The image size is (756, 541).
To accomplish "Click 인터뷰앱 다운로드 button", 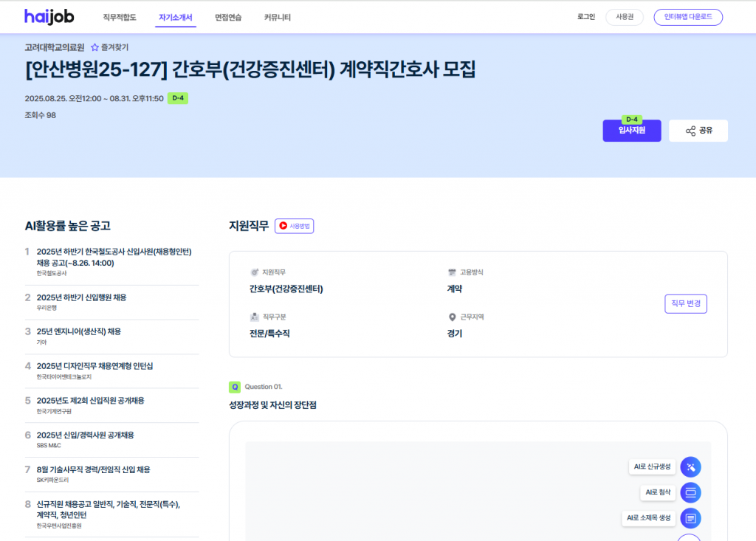I will click(688, 17).
